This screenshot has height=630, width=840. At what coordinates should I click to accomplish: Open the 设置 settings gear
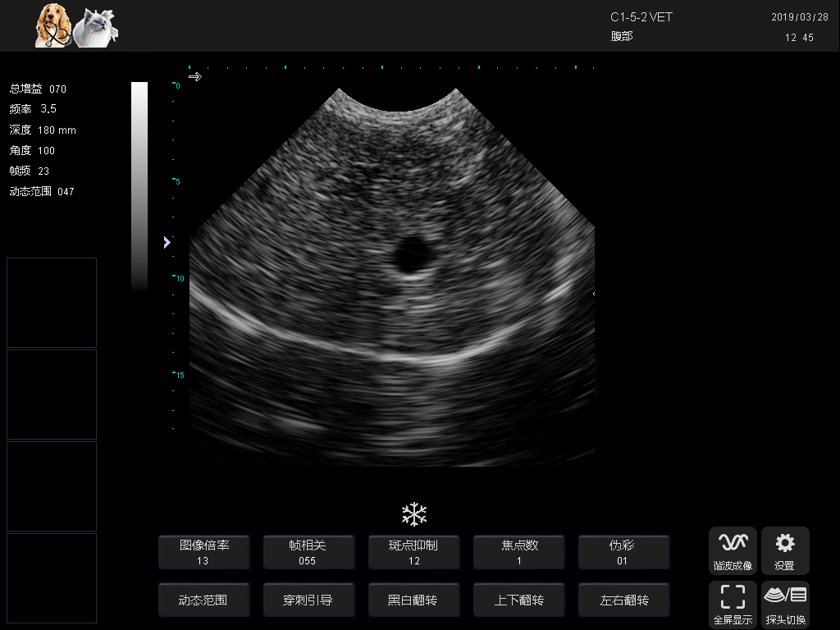785,550
